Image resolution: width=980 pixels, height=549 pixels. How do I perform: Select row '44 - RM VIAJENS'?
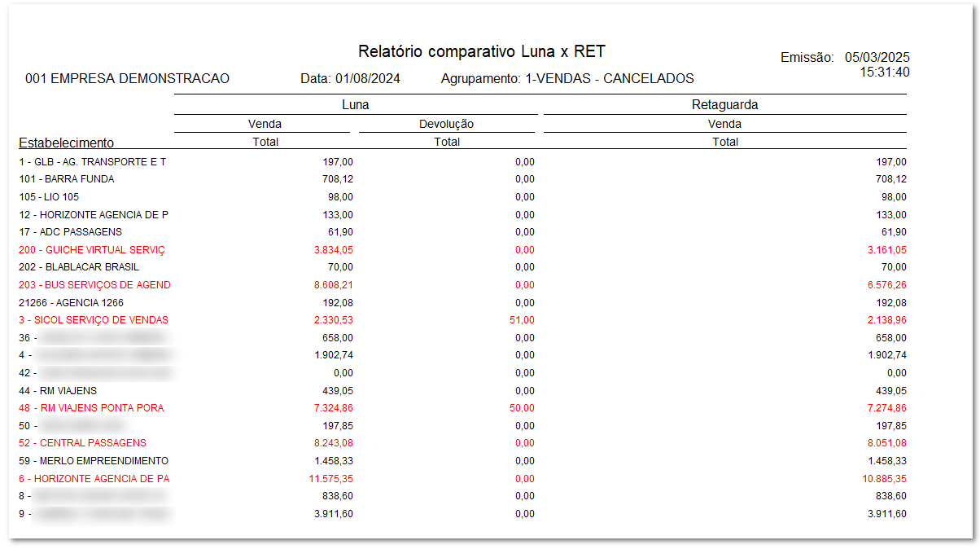point(462,390)
